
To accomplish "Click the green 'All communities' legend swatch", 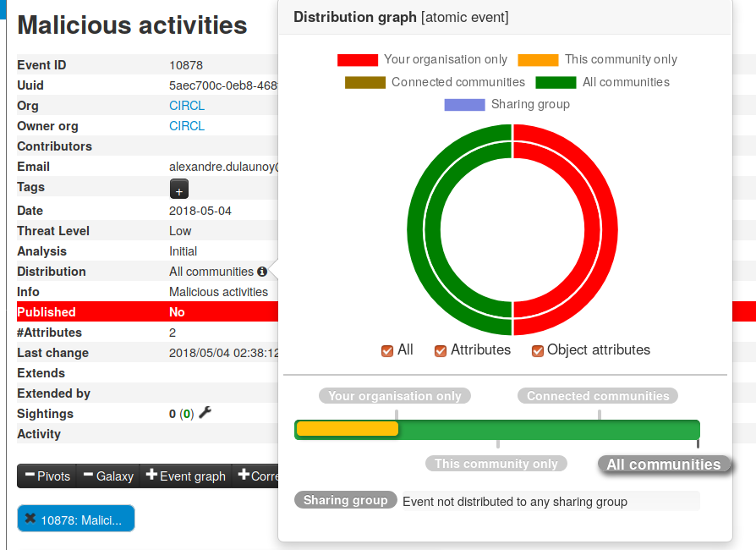I will click(556, 83).
